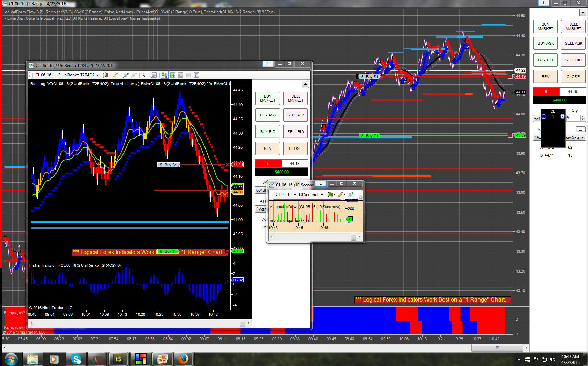The height and width of the screenshot is (366, 588).
Task: Click BUY MARKET in UniRenko Chart Trader
Action: [268, 98]
